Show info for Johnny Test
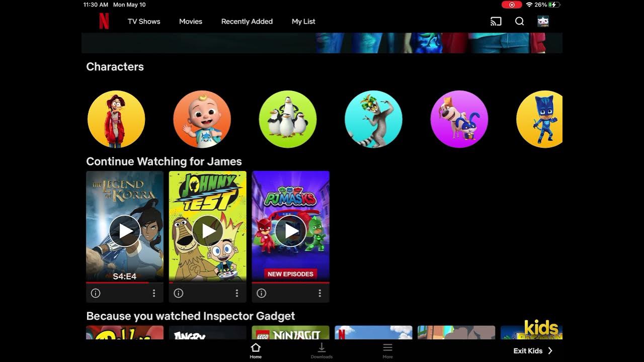The width and height of the screenshot is (644, 362). point(179,293)
